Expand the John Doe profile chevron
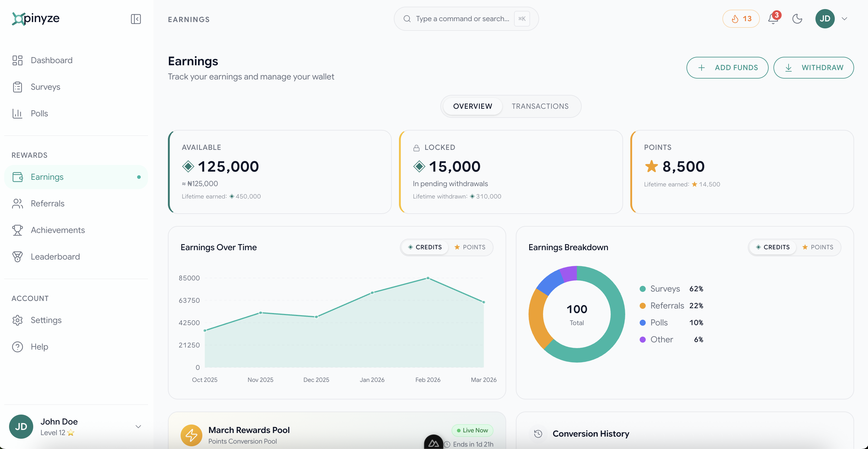868x449 pixels. [x=138, y=426]
